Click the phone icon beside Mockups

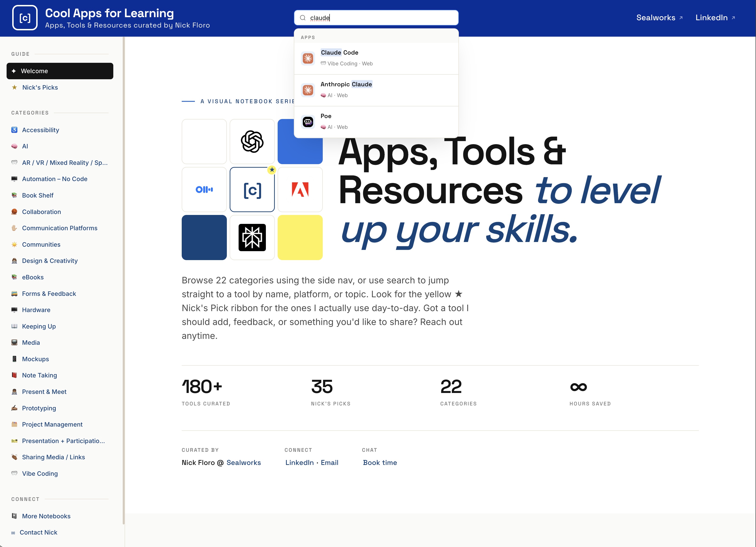click(14, 359)
